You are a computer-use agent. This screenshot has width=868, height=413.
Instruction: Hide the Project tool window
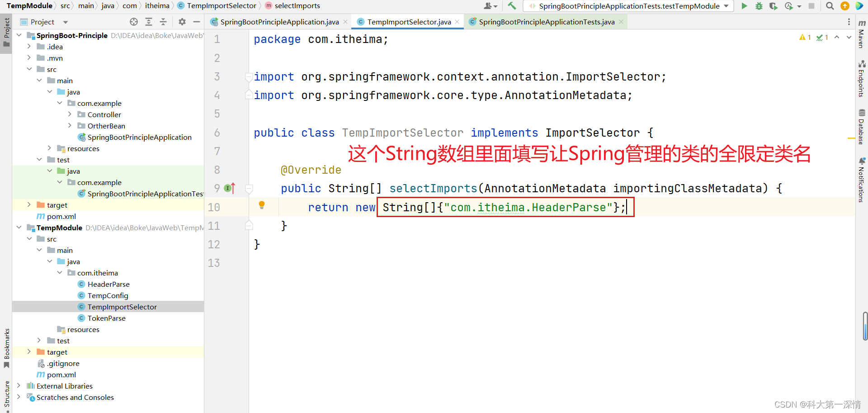196,22
